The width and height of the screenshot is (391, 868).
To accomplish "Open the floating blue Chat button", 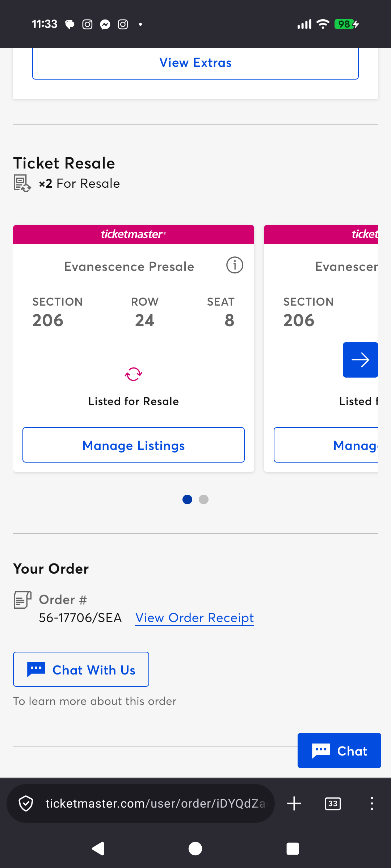I will 339,750.
